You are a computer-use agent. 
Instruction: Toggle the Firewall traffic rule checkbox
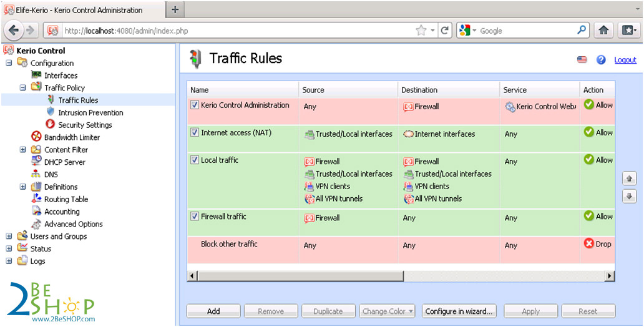pyautogui.click(x=195, y=216)
